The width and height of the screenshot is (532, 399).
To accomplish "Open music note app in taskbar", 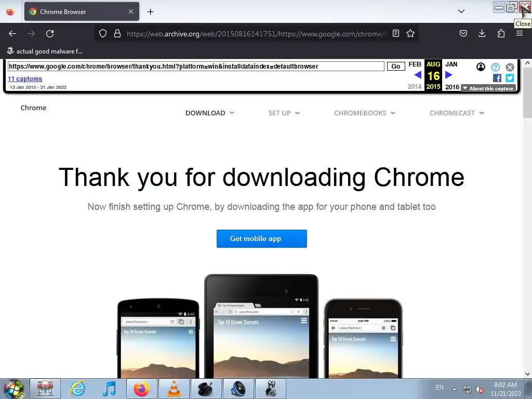I will tap(109, 389).
